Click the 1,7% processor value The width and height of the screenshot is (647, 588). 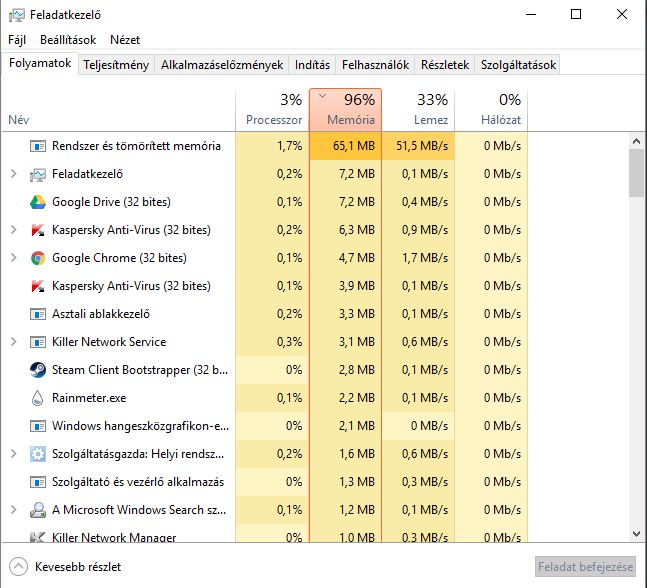289,146
